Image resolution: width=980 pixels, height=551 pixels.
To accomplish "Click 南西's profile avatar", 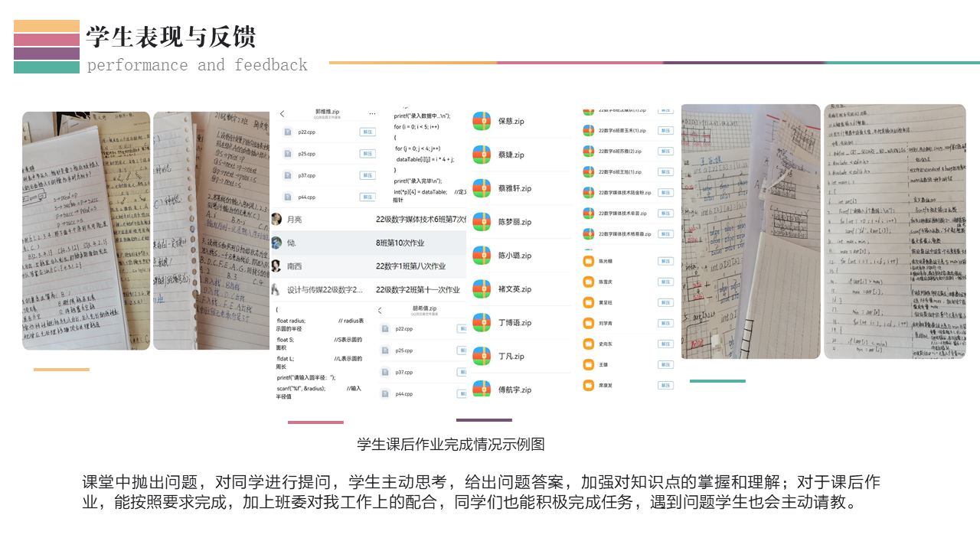I will 276,266.
